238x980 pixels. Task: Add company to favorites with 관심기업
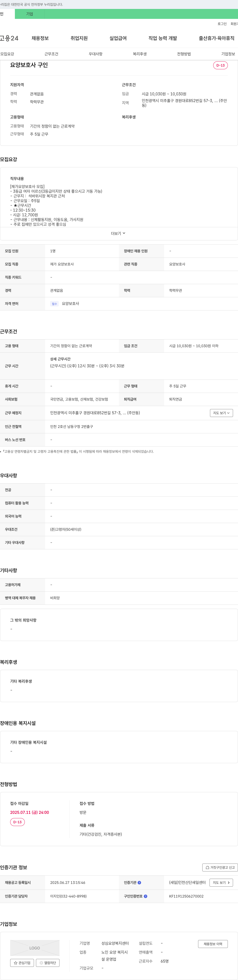tap(22, 963)
